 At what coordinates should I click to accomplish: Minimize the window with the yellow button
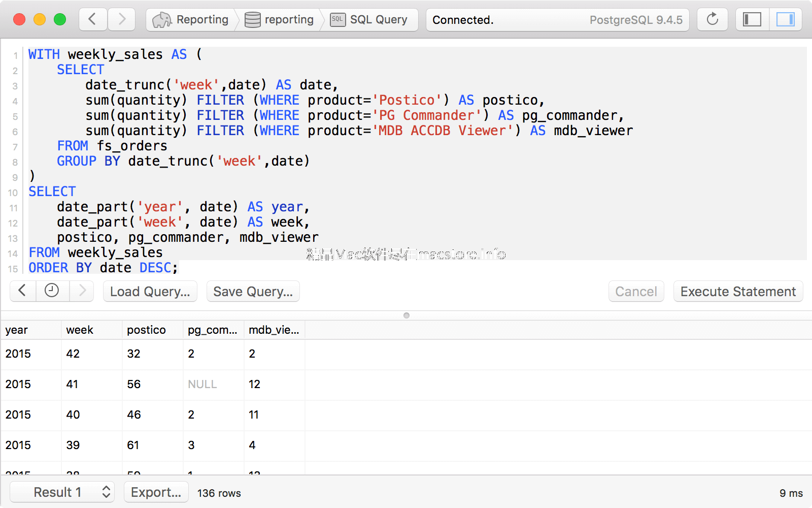pos(40,19)
